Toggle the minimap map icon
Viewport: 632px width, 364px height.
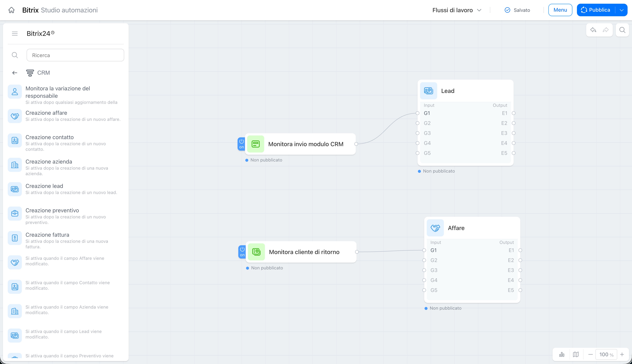(576, 354)
